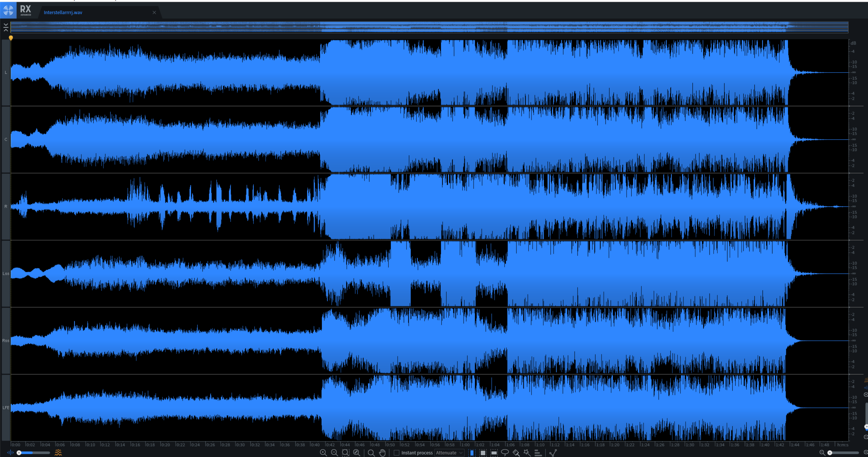868x457 pixels.
Task: Click the zoom in magnifier icon
Action: 323,453
